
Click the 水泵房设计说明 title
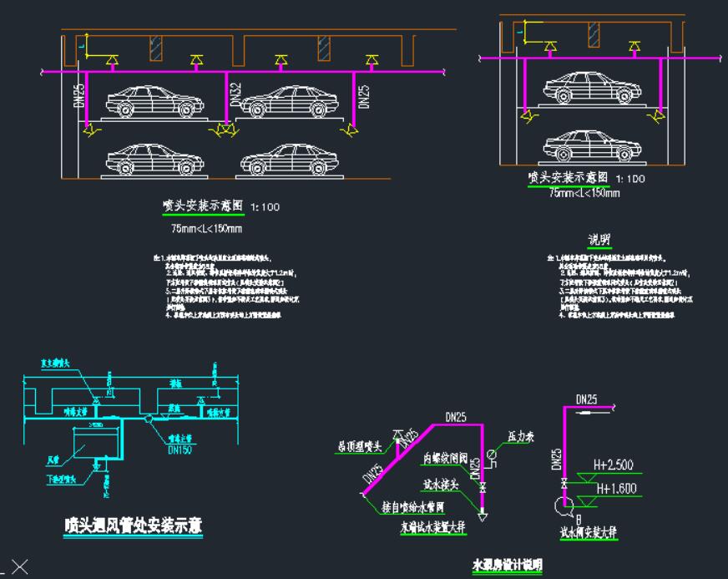pyautogui.click(x=508, y=565)
